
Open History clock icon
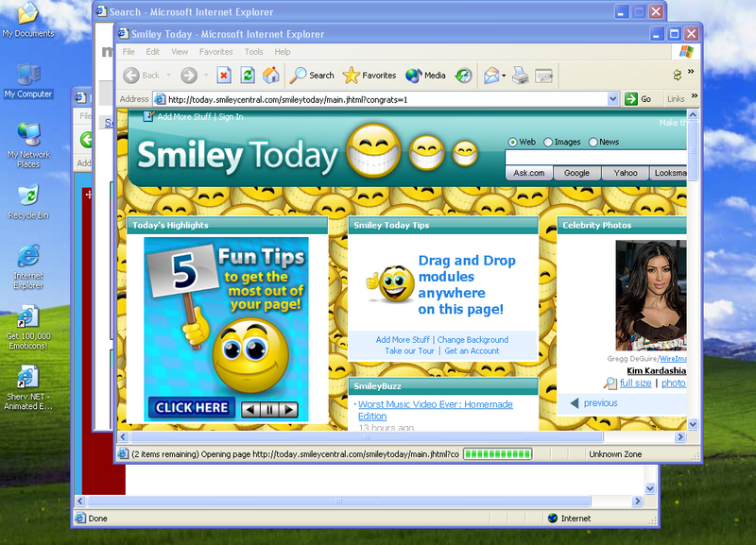pyautogui.click(x=463, y=76)
